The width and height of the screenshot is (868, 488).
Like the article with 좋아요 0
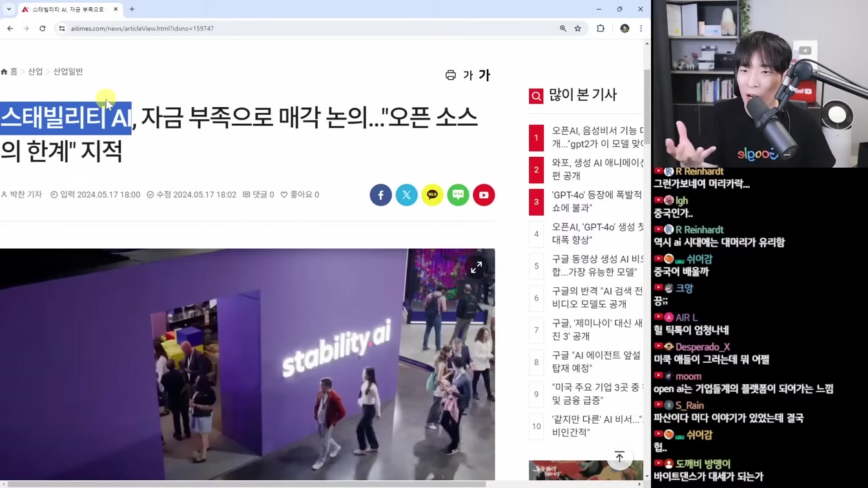point(300,194)
